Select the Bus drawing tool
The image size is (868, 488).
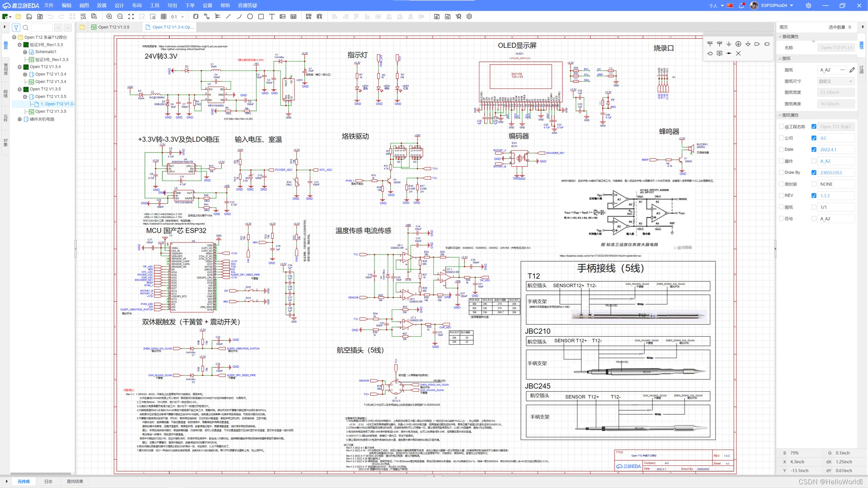coord(217,16)
